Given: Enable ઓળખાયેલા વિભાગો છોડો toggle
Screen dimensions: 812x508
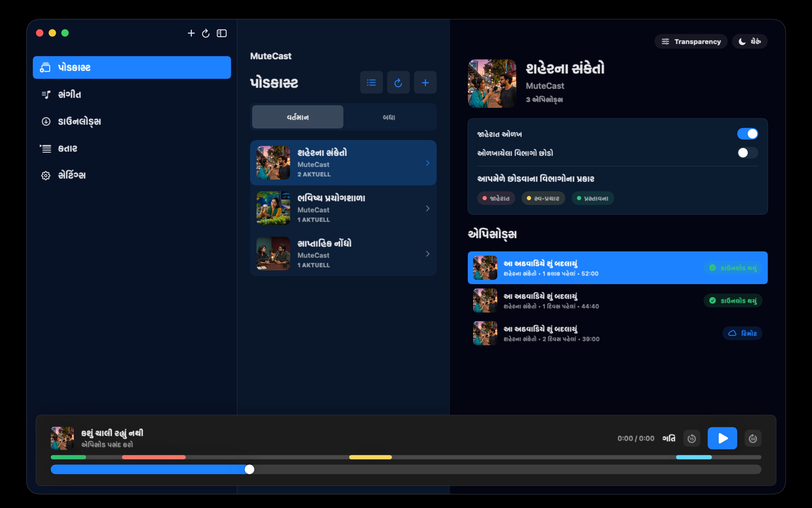Looking at the screenshot, I should click(747, 153).
